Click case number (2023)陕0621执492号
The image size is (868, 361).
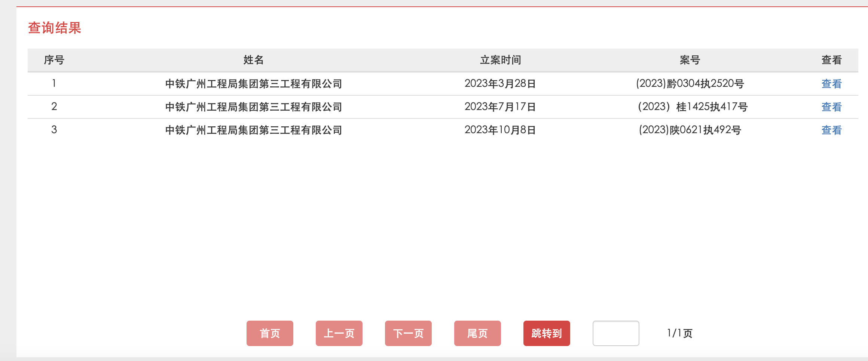(x=690, y=130)
